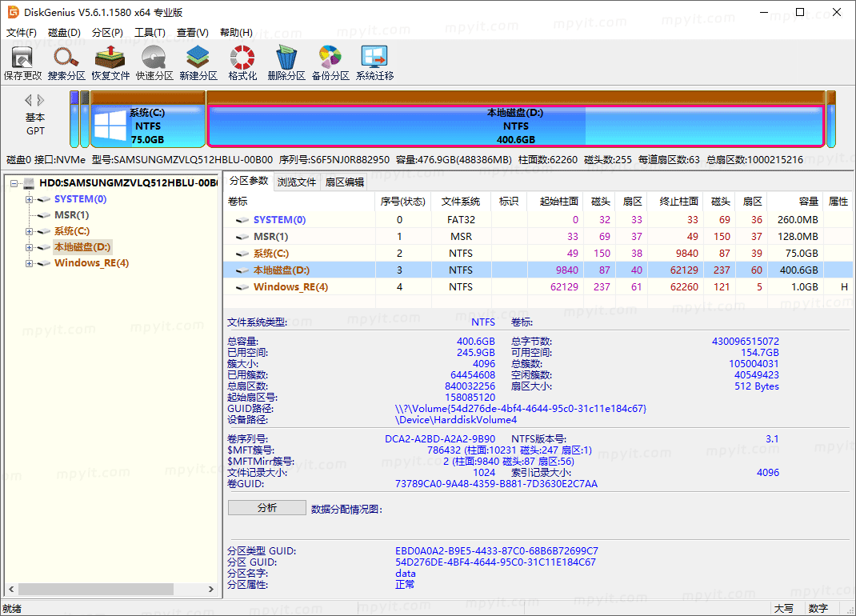This screenshot has height=616, width=856.
Task: Switch to the 分区参数 tab
Action: [249, 181]
